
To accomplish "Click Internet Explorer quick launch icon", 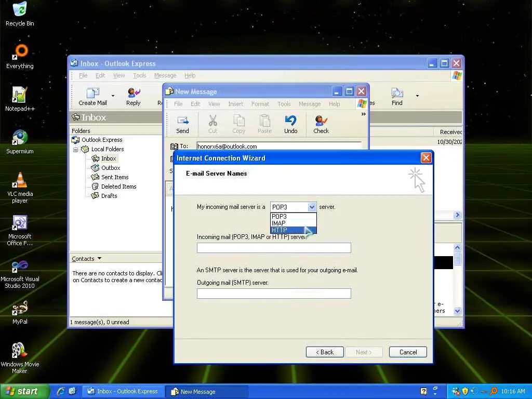I will [61, 391].
